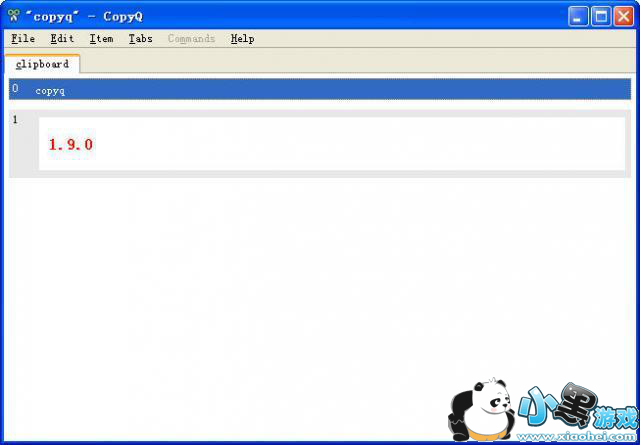The width and height of the screenshot is (640, 445).
Task: Open the Help menu
Action: 242,39
